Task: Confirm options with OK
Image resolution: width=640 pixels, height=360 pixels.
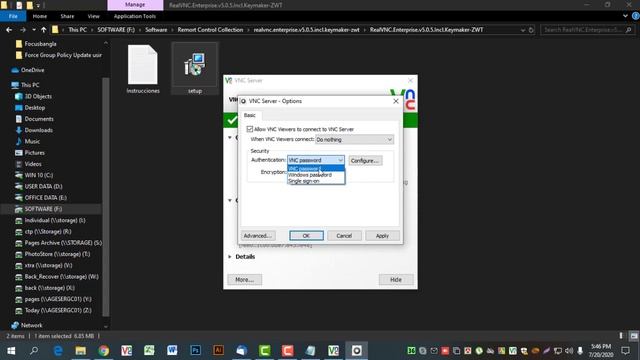Action: click(307, 236)
